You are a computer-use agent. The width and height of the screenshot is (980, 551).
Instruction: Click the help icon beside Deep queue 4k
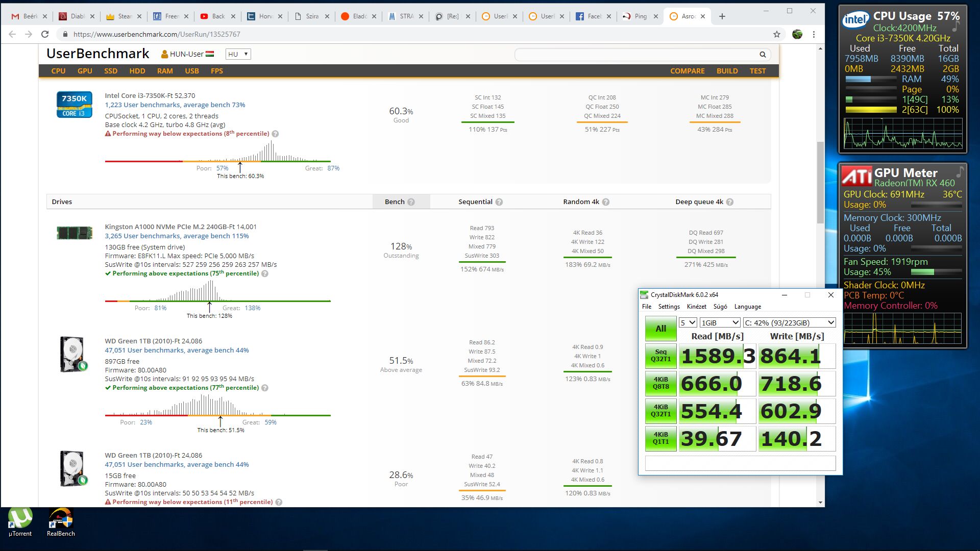730,202
